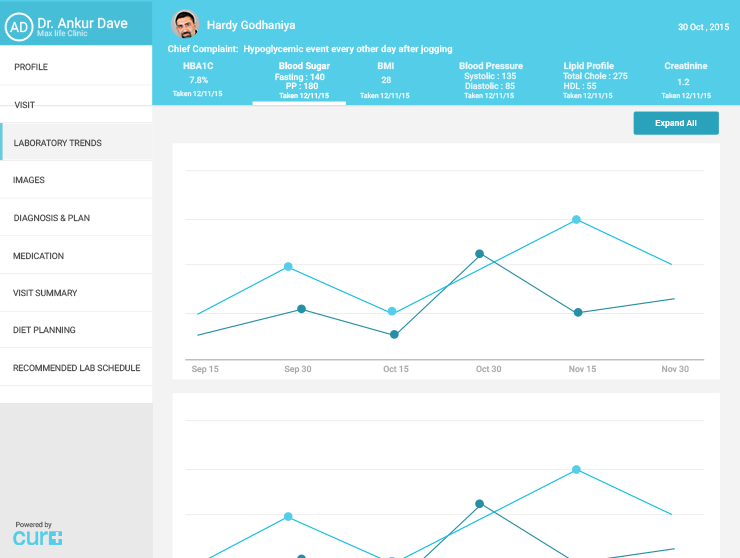The width and height of the screenshot is (740, 558).
Task: View the VISIT SUMMARY page
Action: pyautogui.click(x=76, y=293)
